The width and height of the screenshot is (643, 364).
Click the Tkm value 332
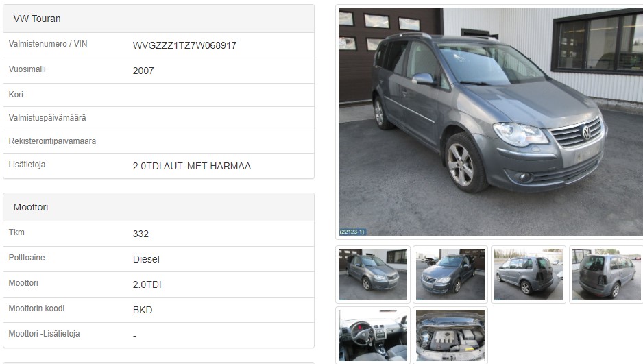click(141, 234)
